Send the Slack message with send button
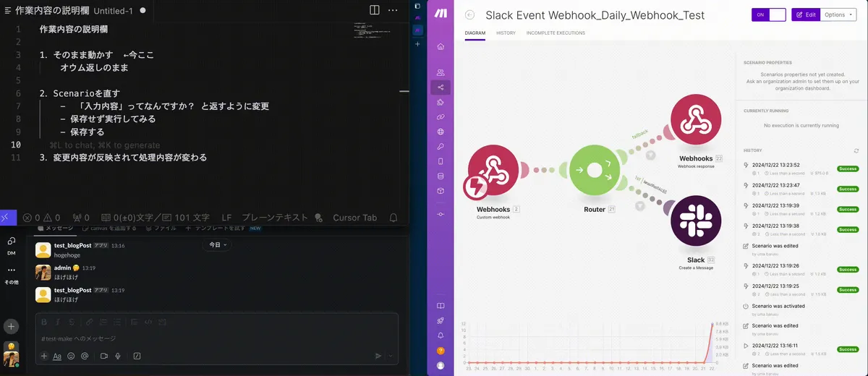Screen dimensions: 868x376 (378, 356)
